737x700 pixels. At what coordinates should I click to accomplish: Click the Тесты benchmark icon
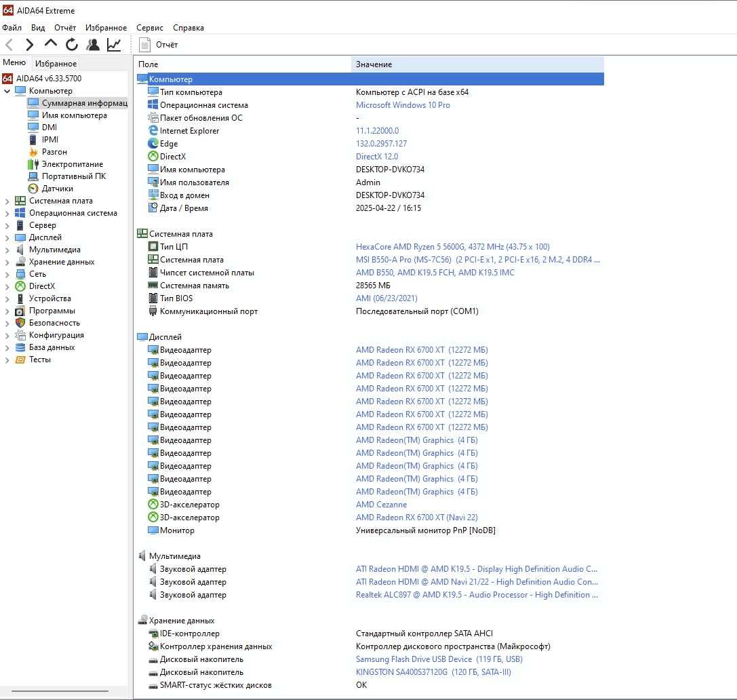coord(20,359)
